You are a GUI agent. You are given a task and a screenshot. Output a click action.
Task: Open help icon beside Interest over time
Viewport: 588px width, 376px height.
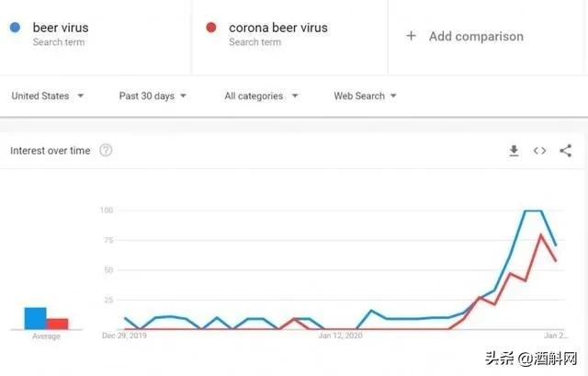pos(106,151)
